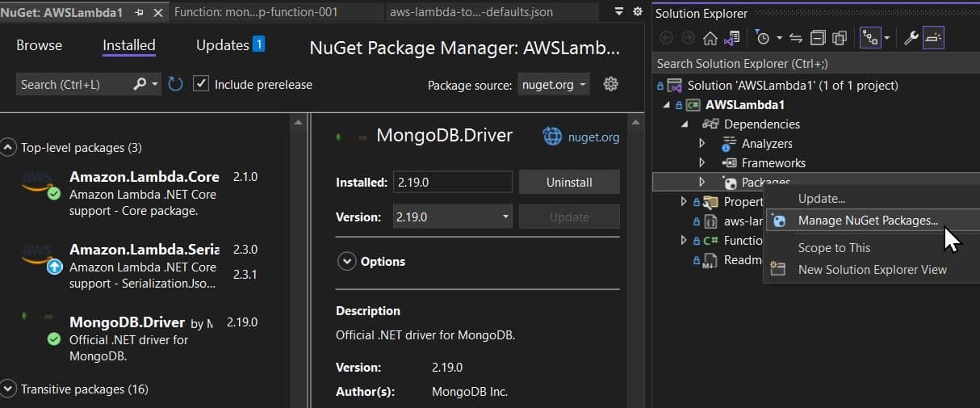This screenshot has height=408, width=980.
Task: Open the nuget.org link for MongoDB.Driver
Action: 593,137
